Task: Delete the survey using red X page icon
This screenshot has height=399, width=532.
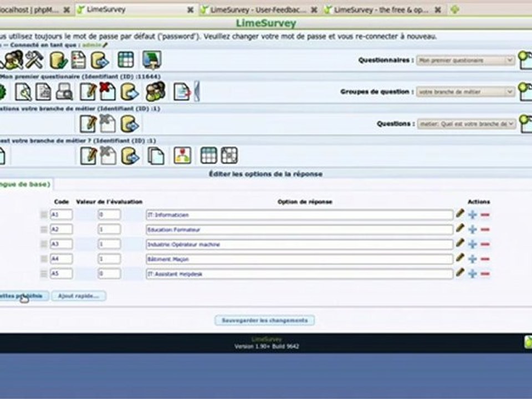Action: [108, 91]
